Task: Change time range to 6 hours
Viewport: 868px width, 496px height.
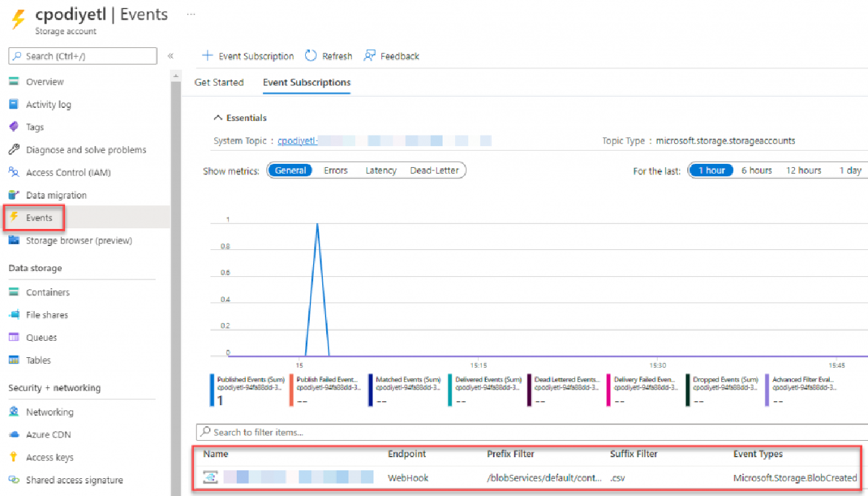Action: coord(756,170)
